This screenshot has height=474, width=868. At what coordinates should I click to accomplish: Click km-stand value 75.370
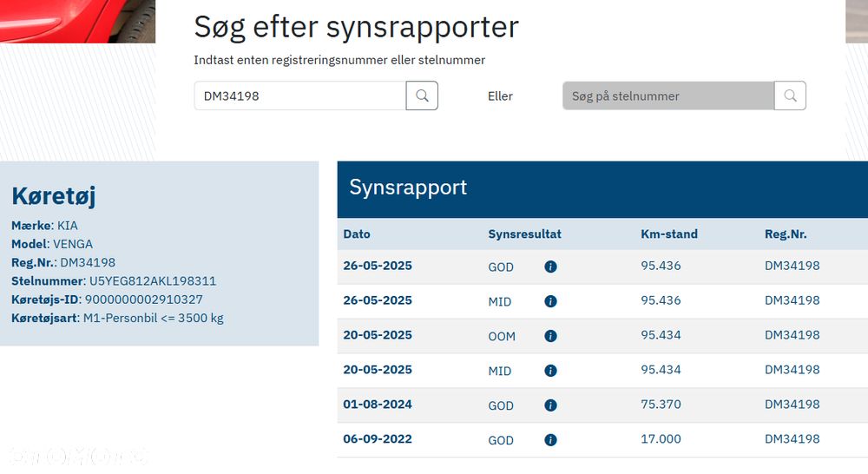661,405
